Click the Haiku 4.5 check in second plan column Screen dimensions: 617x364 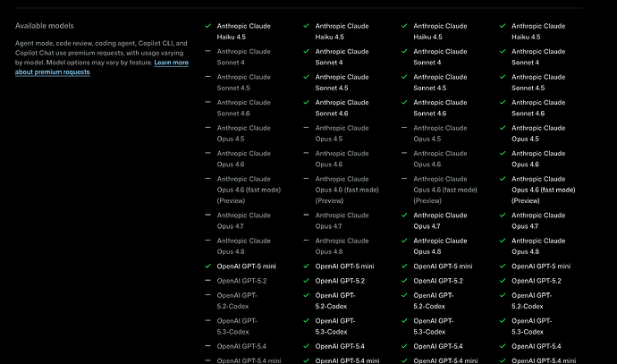click(306, 26)
